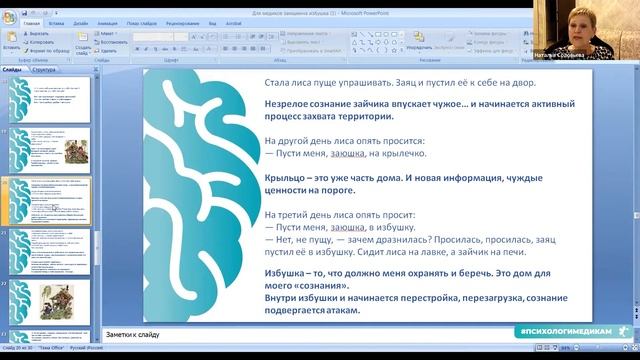Select the oval shape in the shapes gallery
This screenshot has height=360, width=640.
tap(386, 34)
